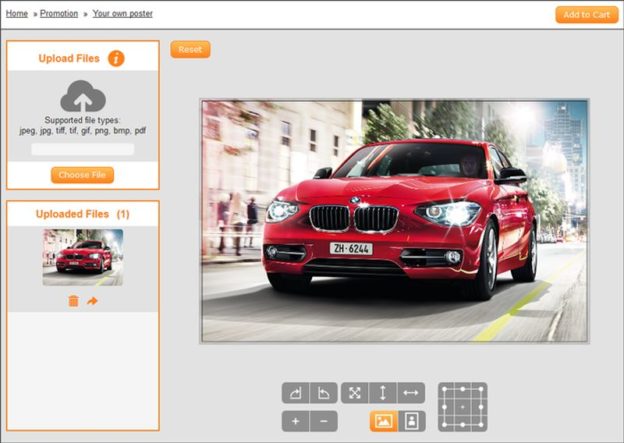Select portrait orientation
This screenshot has width=624, height=443.
(x=412, y=421)
